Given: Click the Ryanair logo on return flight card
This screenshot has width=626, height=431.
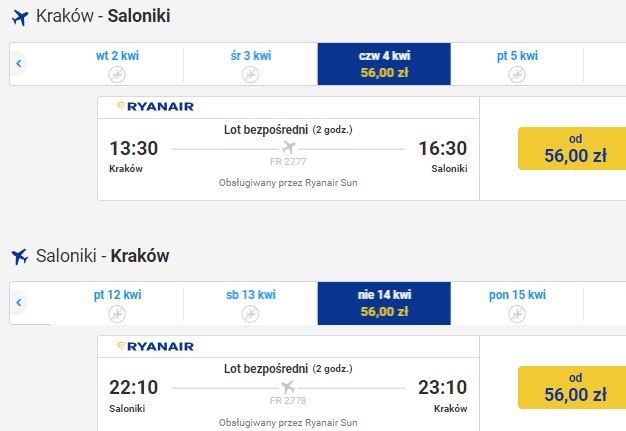Looking at the screenshot, I should [155, 346].
